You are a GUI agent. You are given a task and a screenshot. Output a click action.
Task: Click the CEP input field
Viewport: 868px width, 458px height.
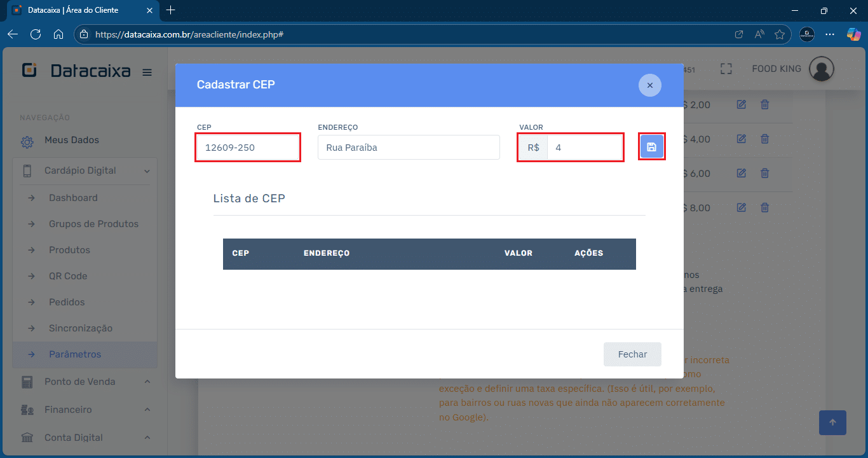click(x=247, y=148)
